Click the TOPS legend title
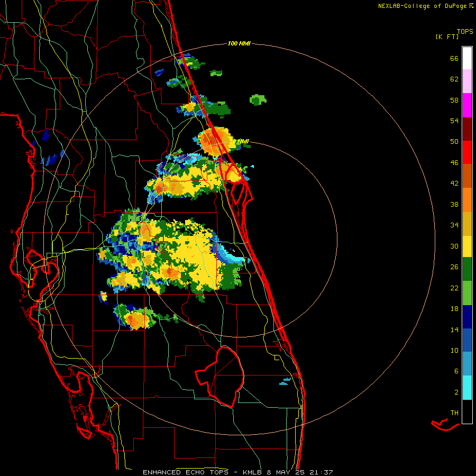Viewport: 476px width, 476px height. pyautogui.click(x=465, y=32)
